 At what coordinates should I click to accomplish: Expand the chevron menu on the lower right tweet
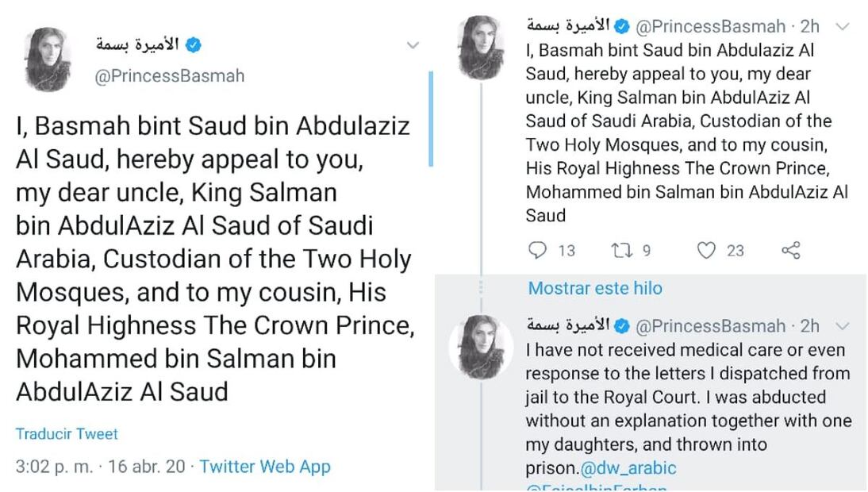point(843,326)
